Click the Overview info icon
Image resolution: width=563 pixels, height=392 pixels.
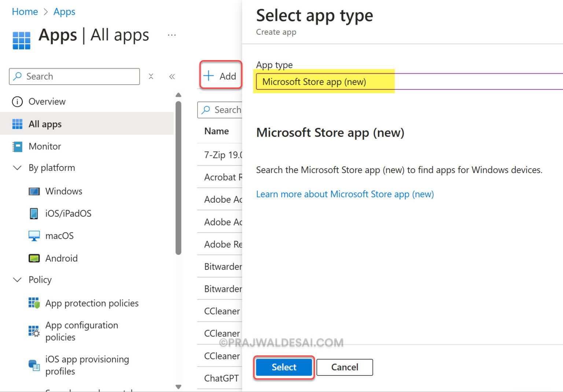point(17,102)
